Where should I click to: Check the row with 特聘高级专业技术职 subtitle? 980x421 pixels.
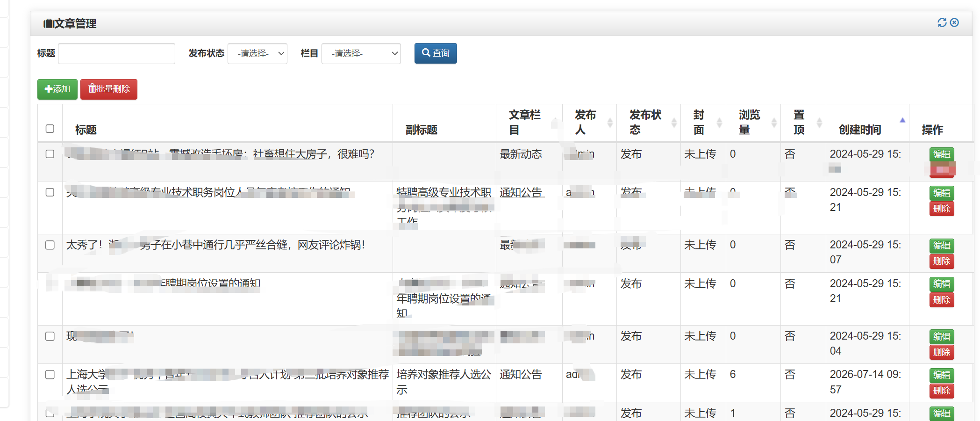pos(50,192)
